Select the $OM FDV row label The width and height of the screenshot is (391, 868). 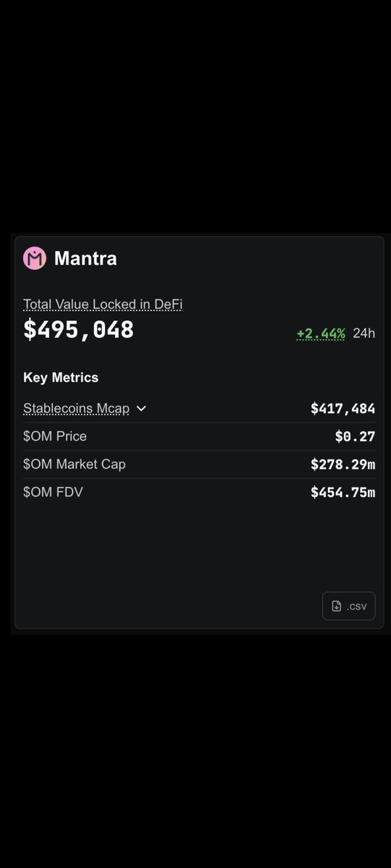(53, 492)
